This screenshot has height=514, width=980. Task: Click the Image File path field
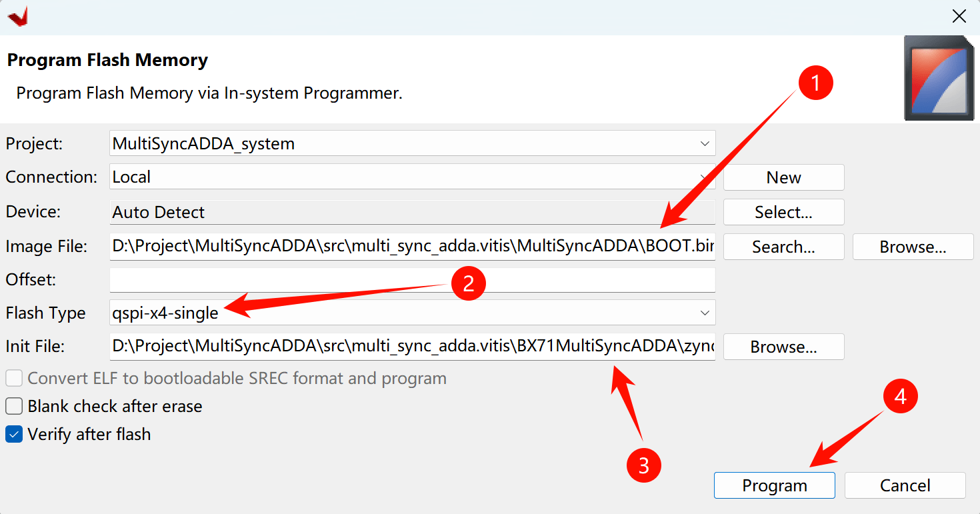pos(412,247)
